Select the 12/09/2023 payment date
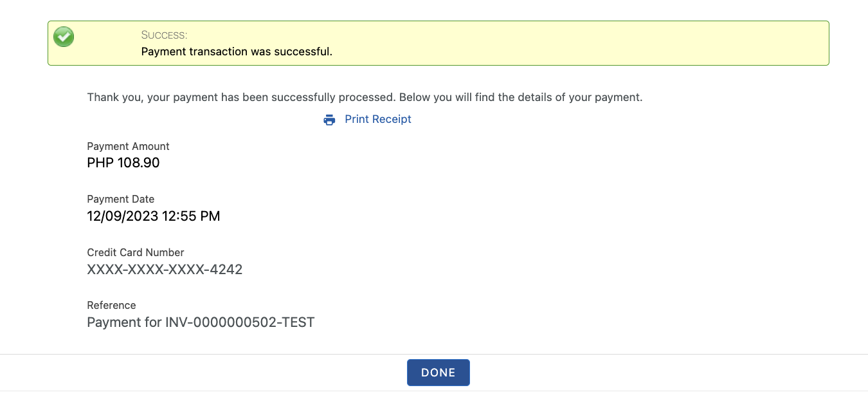 pos(122,216)
